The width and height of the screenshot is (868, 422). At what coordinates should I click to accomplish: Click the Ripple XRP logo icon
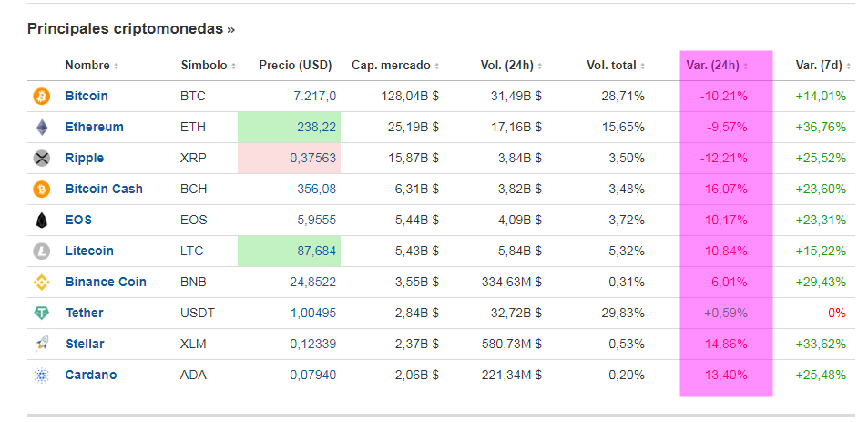pos(41,158)
